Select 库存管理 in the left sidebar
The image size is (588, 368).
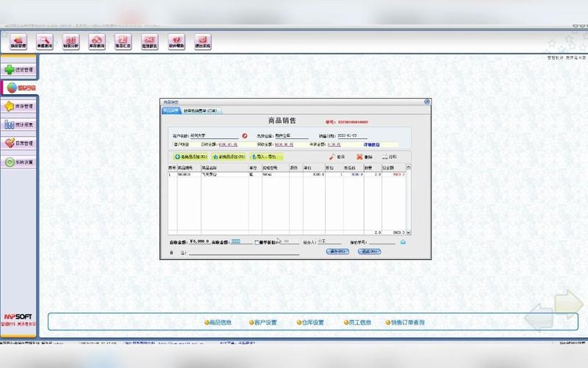[x=20, y=107]
